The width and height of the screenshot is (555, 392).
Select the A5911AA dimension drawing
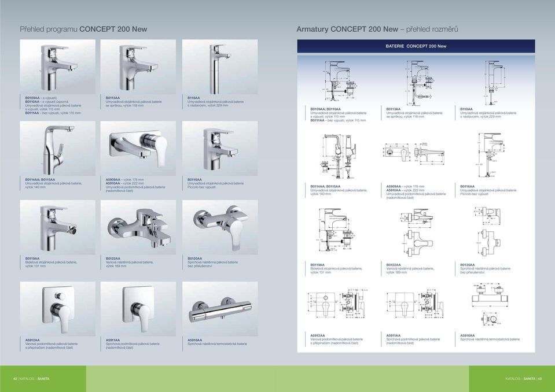(x=414, y=304)
